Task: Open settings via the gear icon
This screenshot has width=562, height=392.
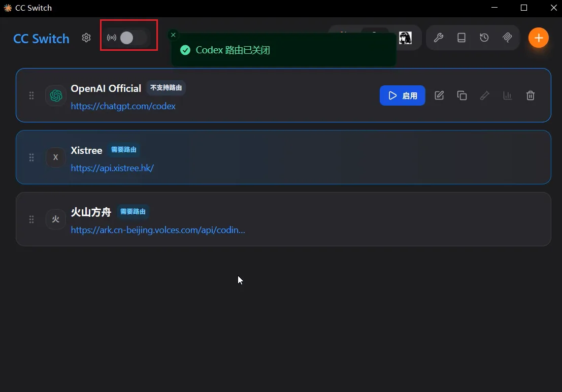Action: point(86,38)
